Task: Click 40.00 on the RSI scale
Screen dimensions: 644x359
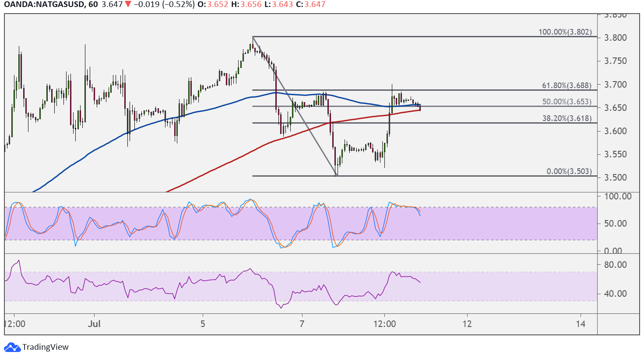Action: click(616, 294)
